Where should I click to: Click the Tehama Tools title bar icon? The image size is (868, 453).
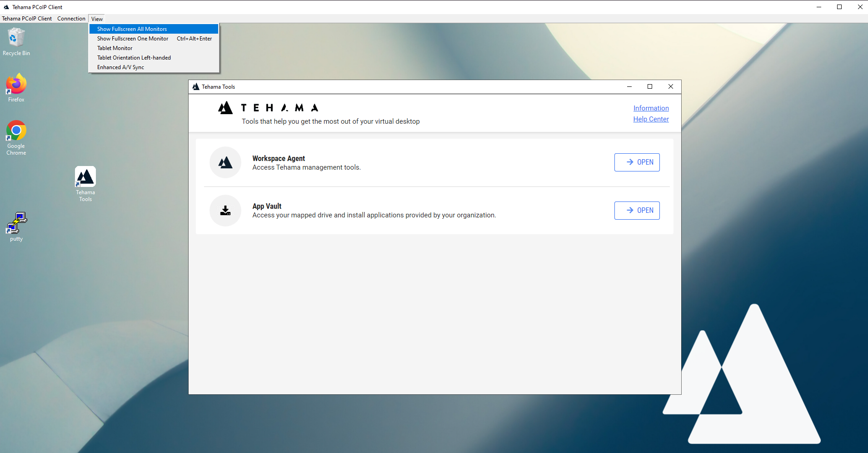tap(196, 87)
